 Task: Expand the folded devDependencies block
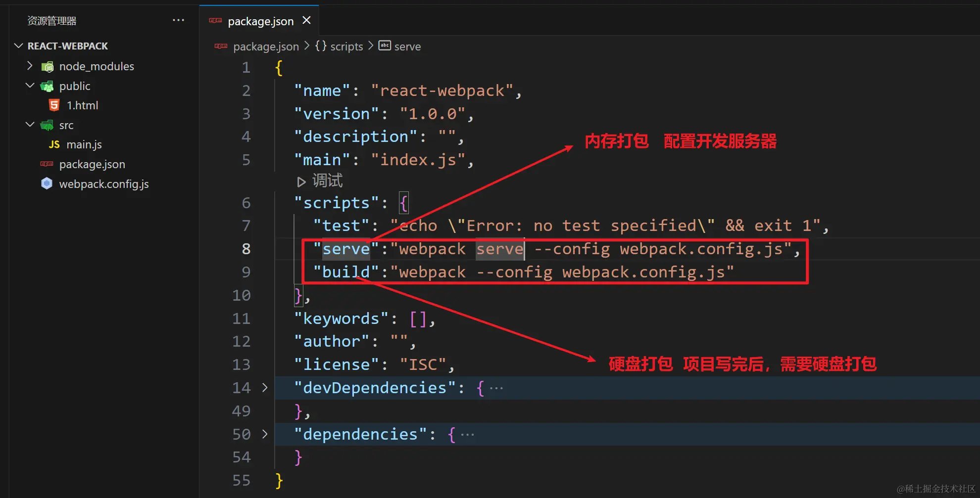click(265, 387)
